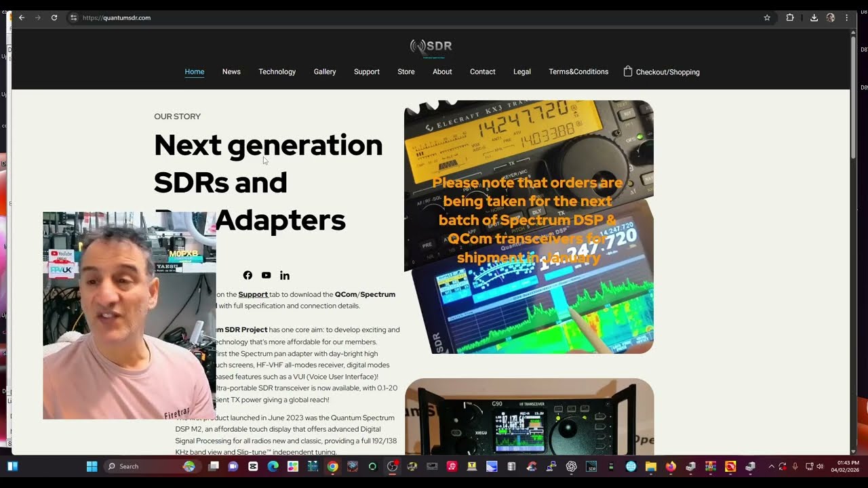Open site info icon beside the URL

pos(73,18)
